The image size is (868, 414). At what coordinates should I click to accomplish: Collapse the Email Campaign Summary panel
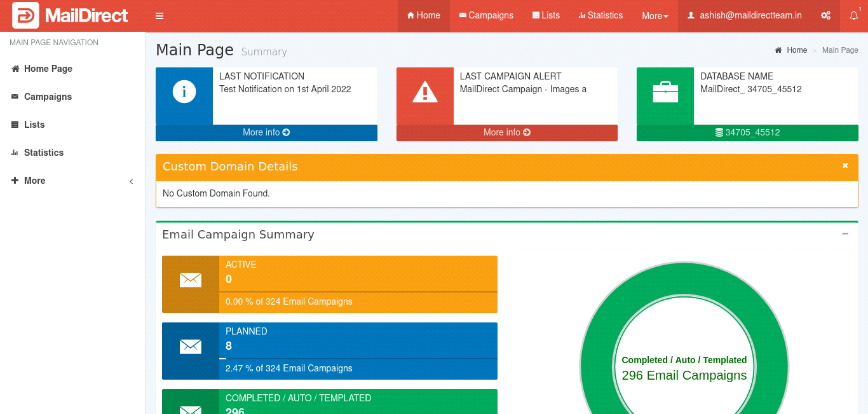click(x=845, y=234)
